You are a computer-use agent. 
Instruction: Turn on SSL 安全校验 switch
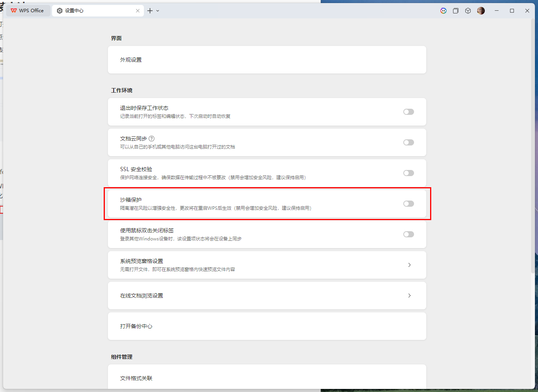(408, 173)
